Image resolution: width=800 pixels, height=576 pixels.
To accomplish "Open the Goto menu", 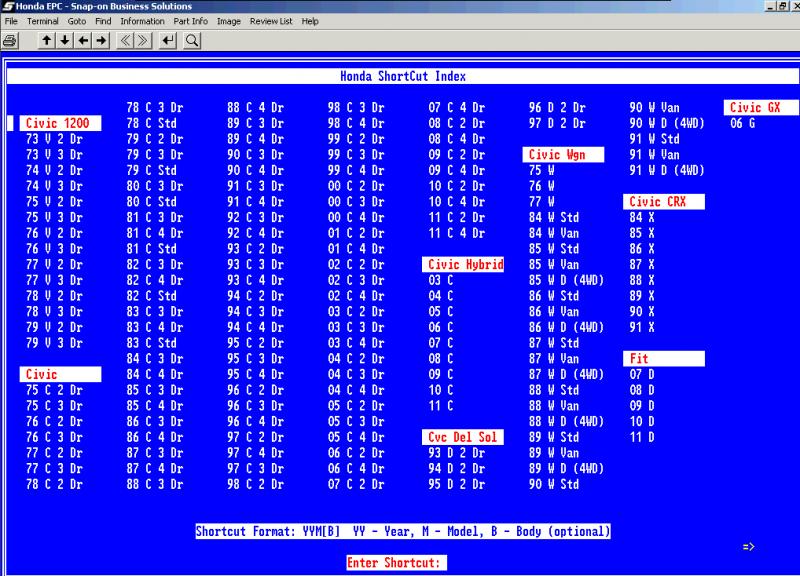I will 77,21.
